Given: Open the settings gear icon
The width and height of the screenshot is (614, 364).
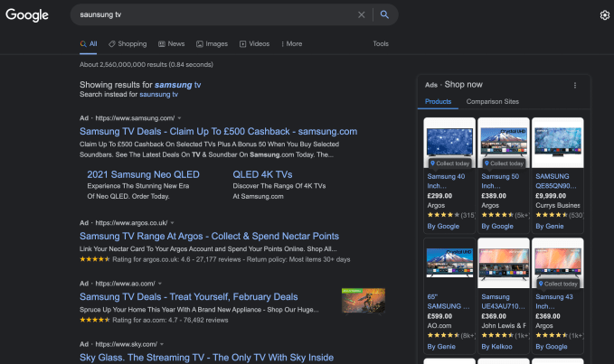Looking at the screenshot, I should [605, 15].
